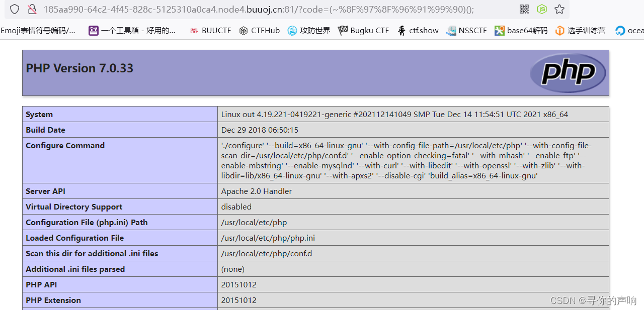This screenshot has height=310, width=644.
Task: Click the URL address bar text
Action: [x=259, y=10]
